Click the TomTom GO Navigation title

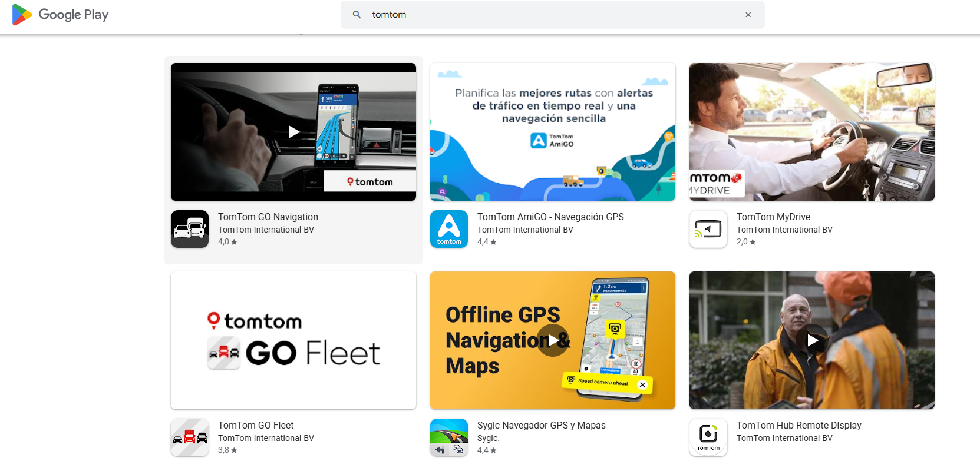click(x=268, y=217)
